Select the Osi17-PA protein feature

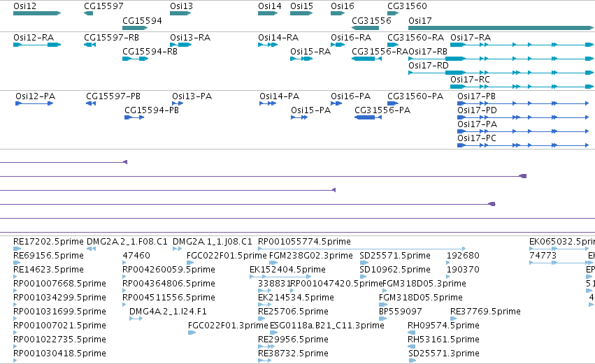pyautogui.click(x=523, y=131)
